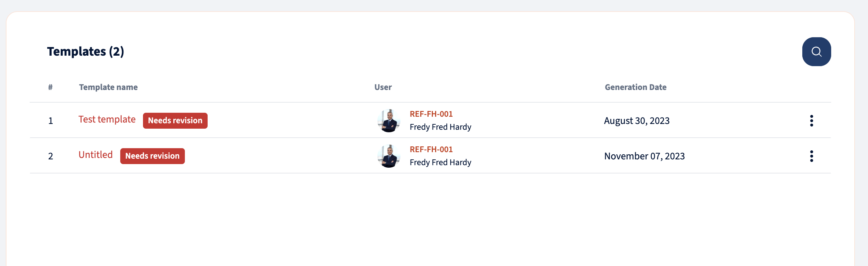The image size is (868, 266).
Task: Open the Untitled row options menu
Action: [x=811, y=156]
